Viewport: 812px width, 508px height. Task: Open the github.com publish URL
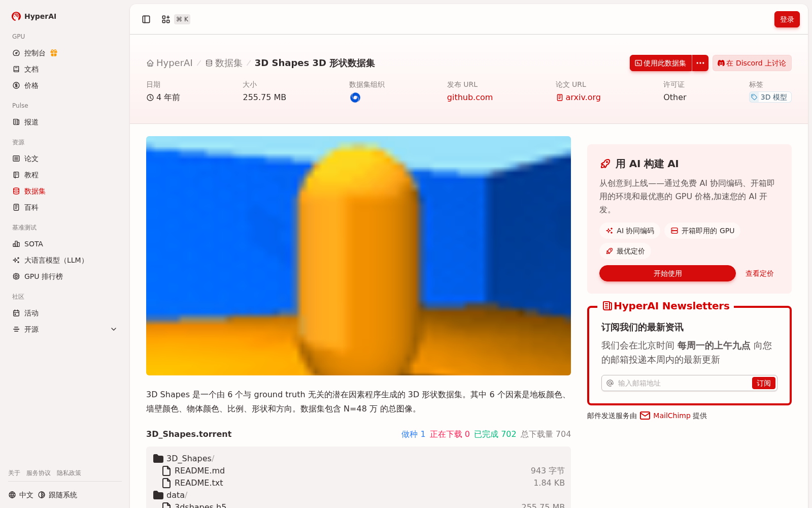(470, 97)
